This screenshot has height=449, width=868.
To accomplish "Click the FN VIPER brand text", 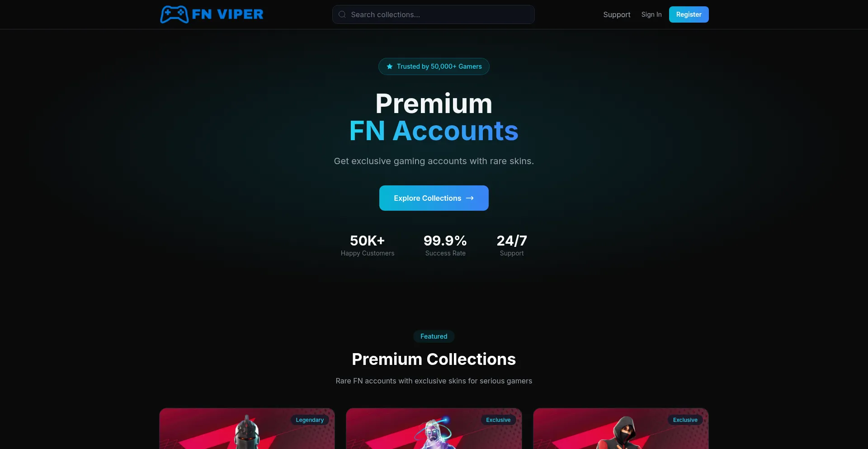I will (x=227, y=14).
